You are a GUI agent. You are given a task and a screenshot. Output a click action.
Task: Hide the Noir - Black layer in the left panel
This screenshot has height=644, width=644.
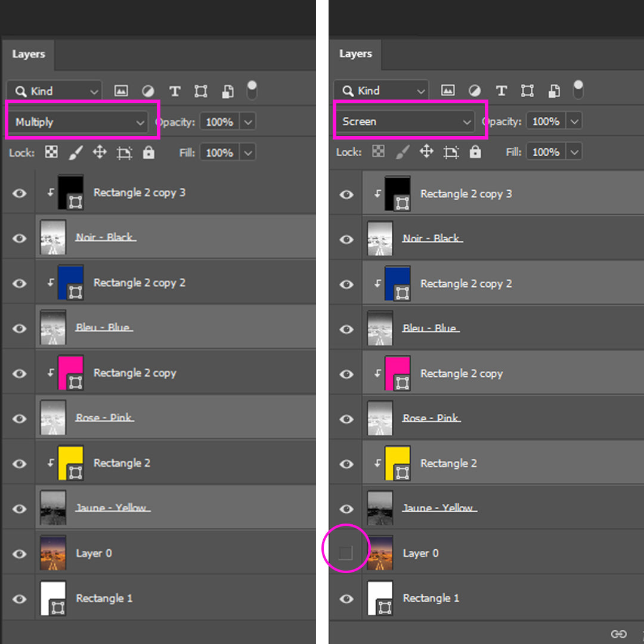pos(20,238)
